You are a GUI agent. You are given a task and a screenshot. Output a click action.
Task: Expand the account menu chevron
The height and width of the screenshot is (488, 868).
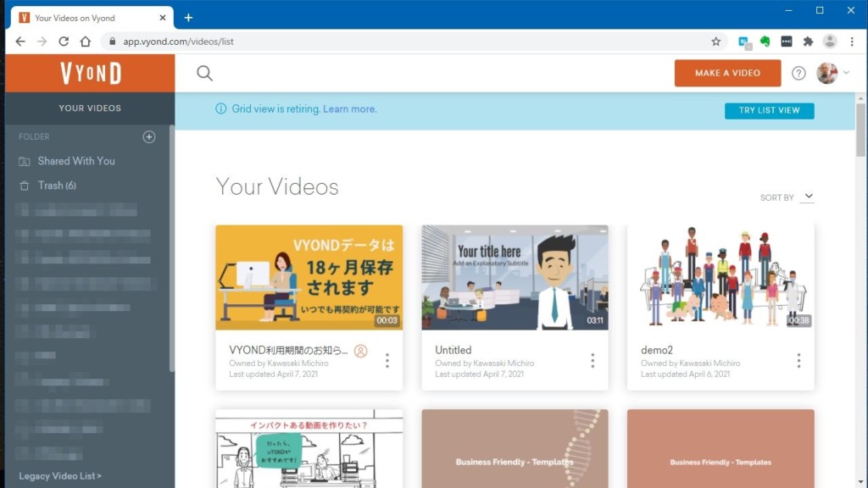click(x=846, y=73)
